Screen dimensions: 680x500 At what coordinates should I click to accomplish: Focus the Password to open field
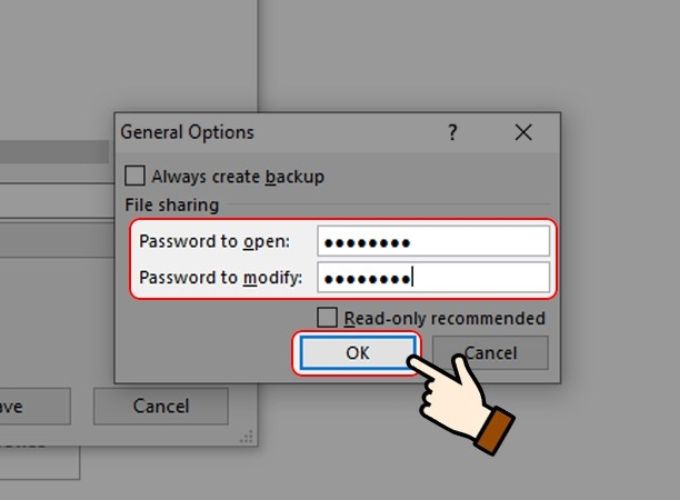433,241
